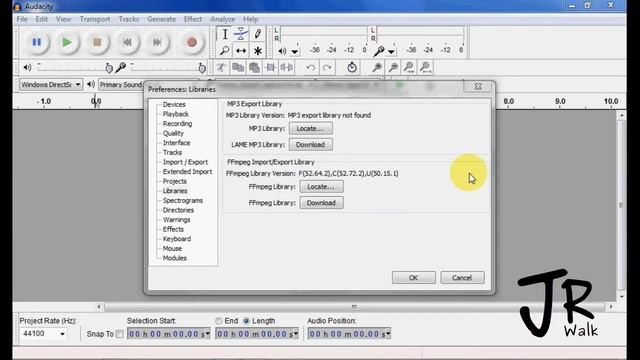This screenshot has height=360, width=640.
Task: Click the Copy toolbar icon
Action: coord(238,67)
